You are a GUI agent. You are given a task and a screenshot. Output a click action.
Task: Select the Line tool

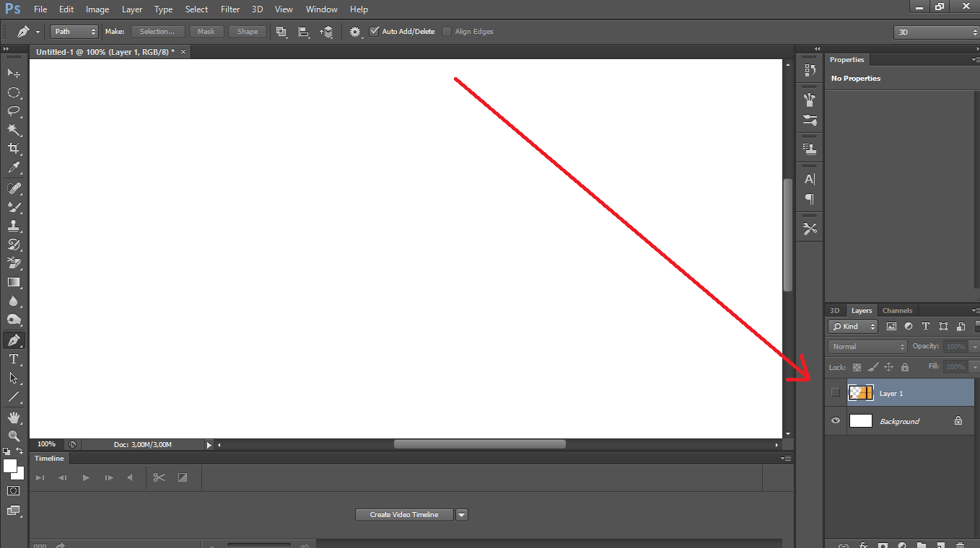pyautogui.click(x=14, y=397)
